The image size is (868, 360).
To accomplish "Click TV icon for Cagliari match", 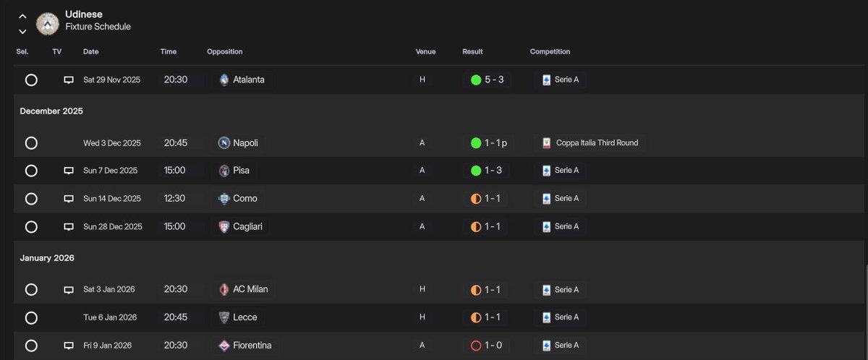I will [69, 226].
